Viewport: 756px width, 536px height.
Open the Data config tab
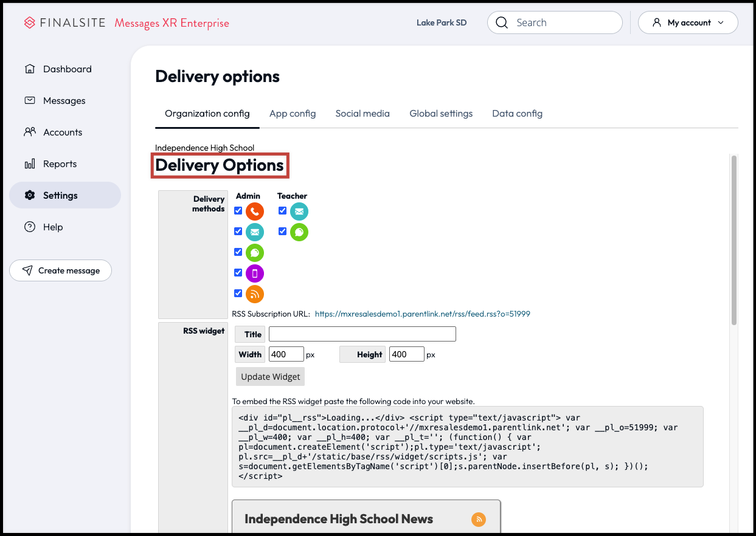pos(517,114)
